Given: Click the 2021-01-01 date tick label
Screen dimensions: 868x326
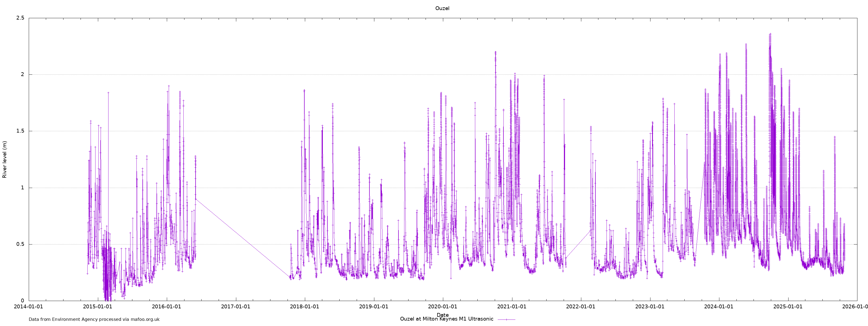Looking at the screenshot, I should [x=512, y=307].
